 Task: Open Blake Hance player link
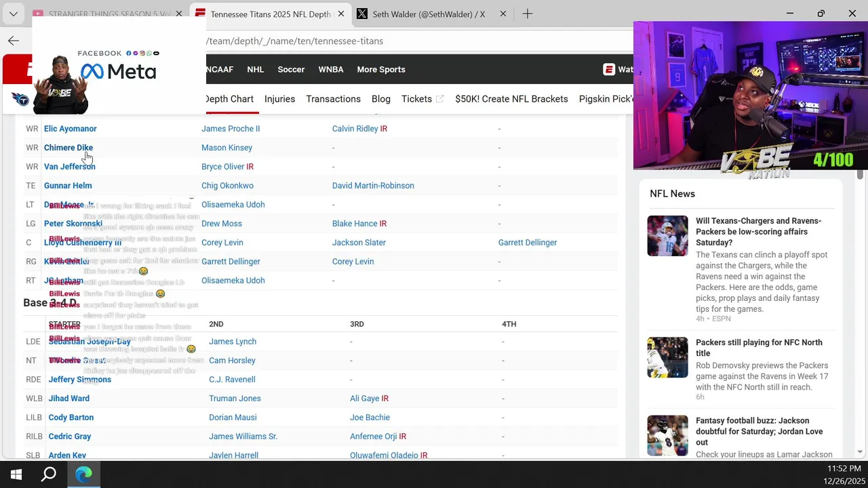[x=355, y=224]
